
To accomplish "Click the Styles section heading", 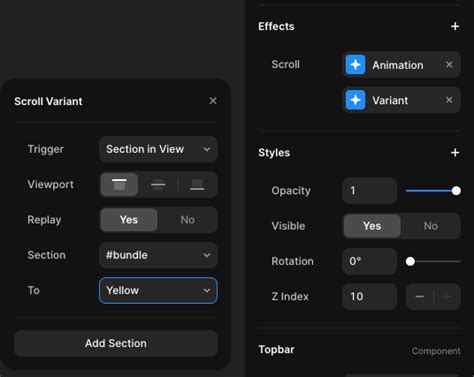I will tap(274, 153).
